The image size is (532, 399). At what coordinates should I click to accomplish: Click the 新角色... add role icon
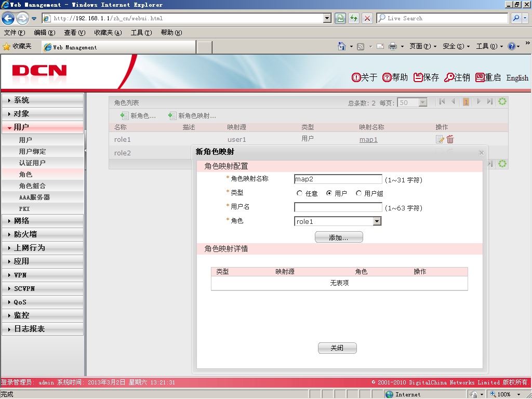click(124, 116)
